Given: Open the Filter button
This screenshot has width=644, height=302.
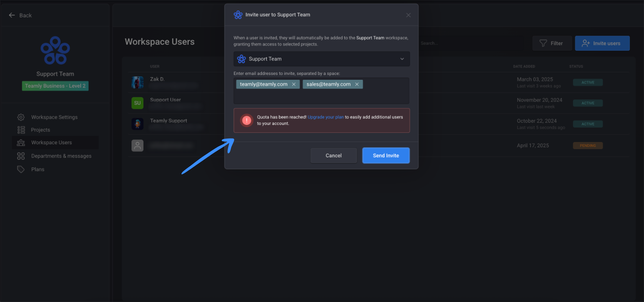Looking at the screenshot, I should click(x=552, y=43).
